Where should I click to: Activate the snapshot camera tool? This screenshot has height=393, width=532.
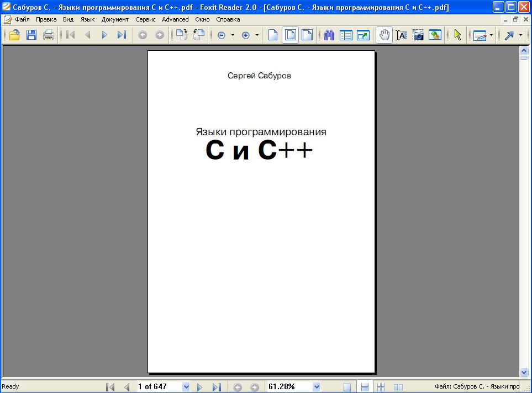[x=418, y=35]
